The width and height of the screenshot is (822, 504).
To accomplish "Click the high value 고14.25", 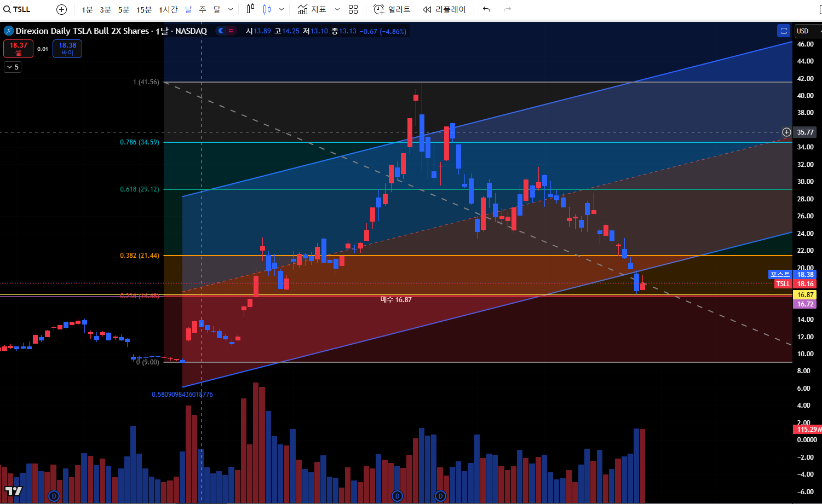I will [287, 31].
